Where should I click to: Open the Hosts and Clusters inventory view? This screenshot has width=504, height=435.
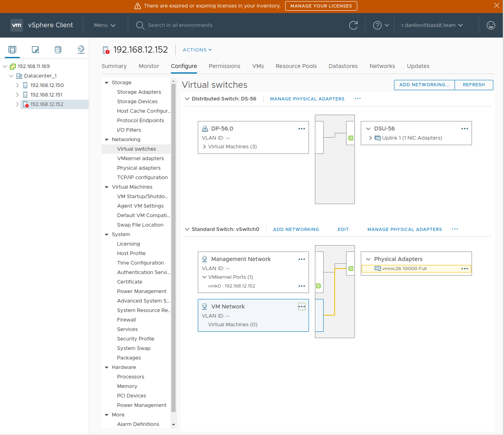click(12, 49)
